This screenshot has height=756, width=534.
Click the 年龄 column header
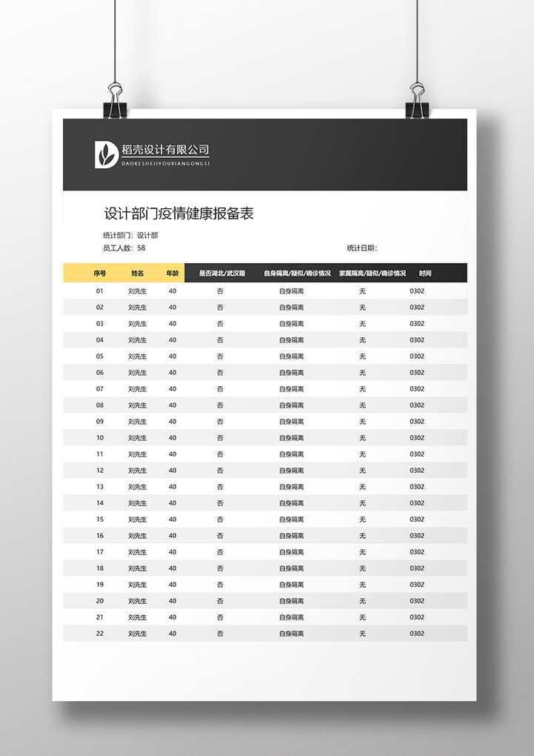[x=173, y=273]
